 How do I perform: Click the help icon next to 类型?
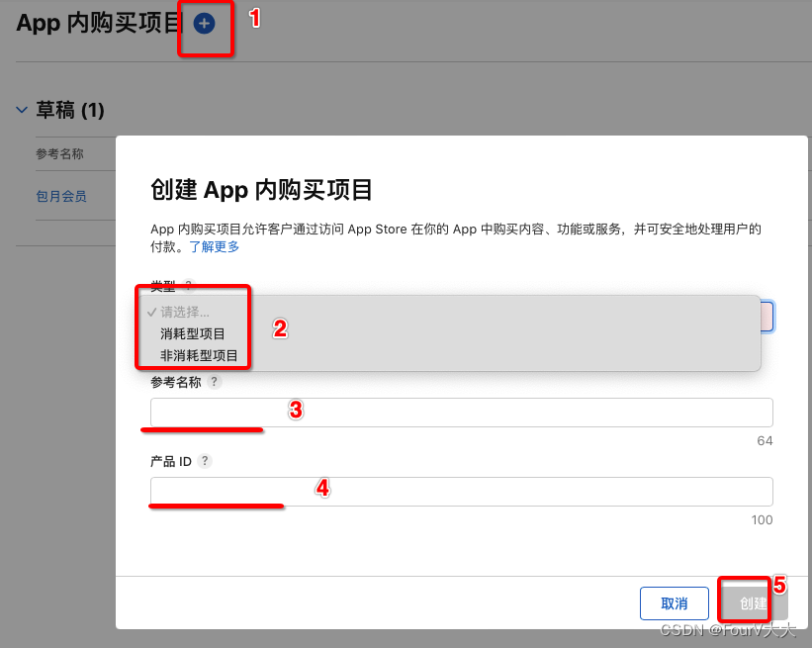pos(189,285)
